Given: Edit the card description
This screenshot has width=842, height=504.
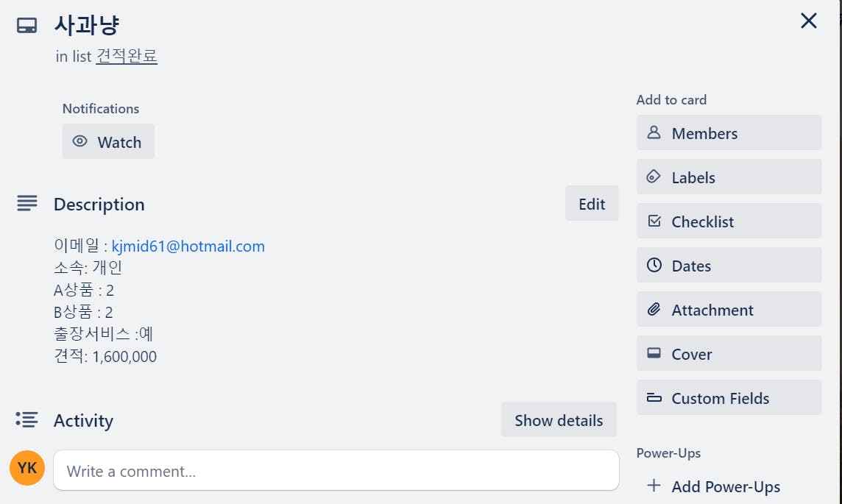Looking at the screenshot, I should tap(592, 204).
